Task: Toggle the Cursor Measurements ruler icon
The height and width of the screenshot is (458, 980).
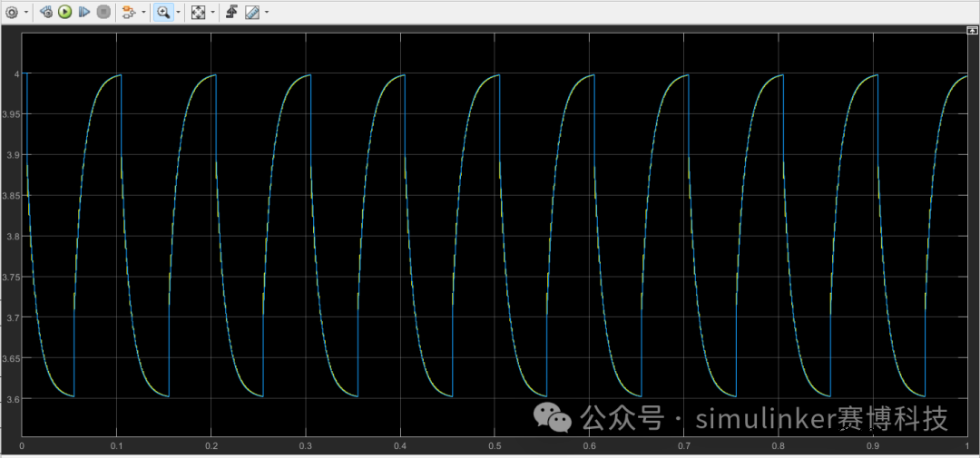Action: click(251, 13)
